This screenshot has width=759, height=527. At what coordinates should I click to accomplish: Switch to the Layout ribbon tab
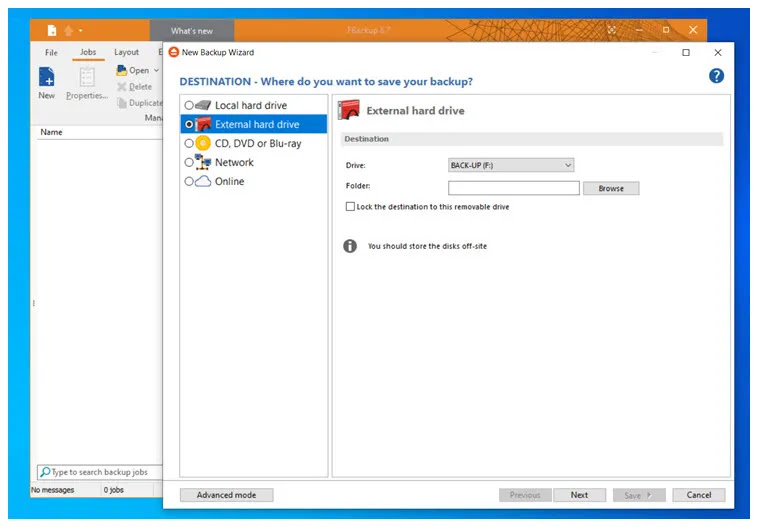[x=126, y=52]
